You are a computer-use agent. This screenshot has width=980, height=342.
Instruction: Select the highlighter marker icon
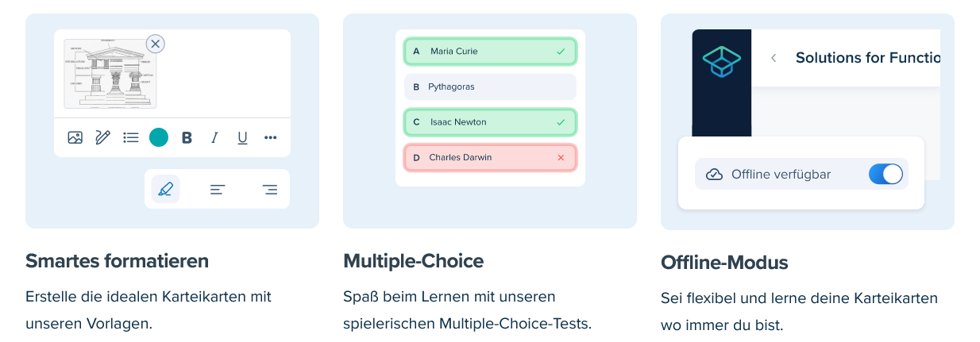tap(165, 189)
